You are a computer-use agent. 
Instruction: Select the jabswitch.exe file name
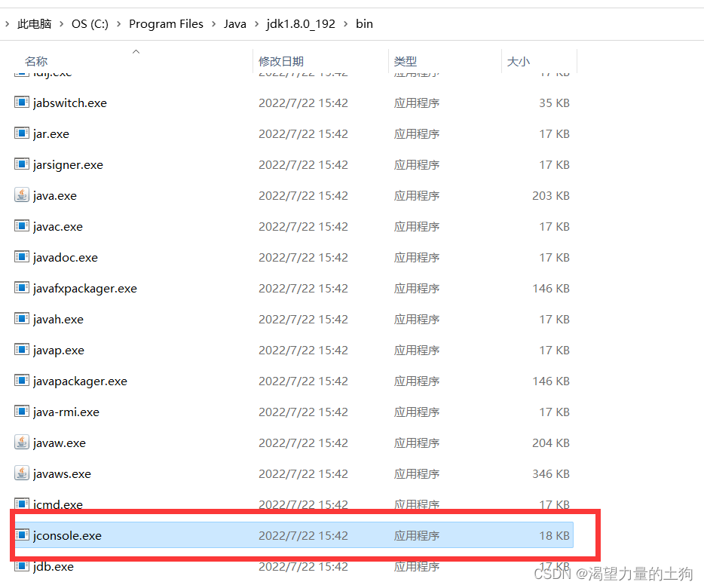[x=70, y=103]
